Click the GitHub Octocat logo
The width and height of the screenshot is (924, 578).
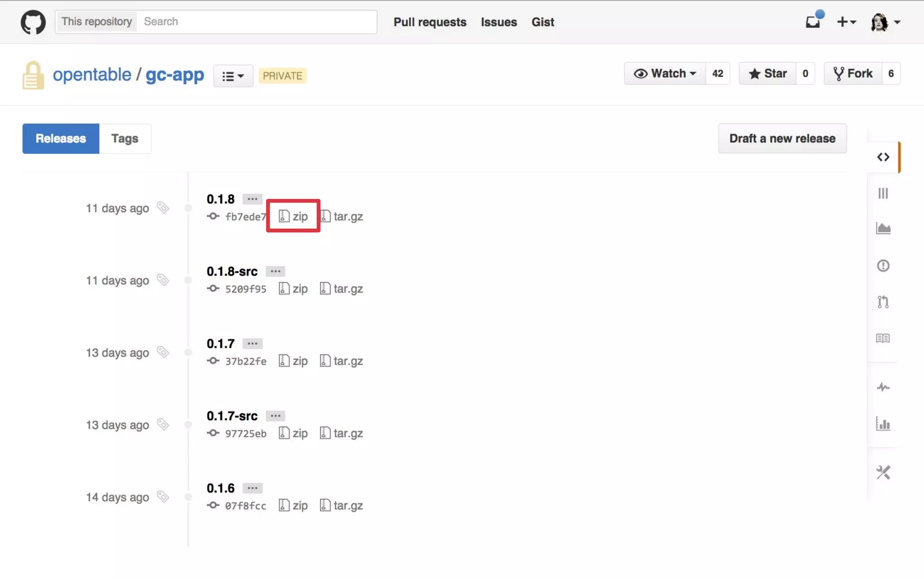[x=33, y=22]
